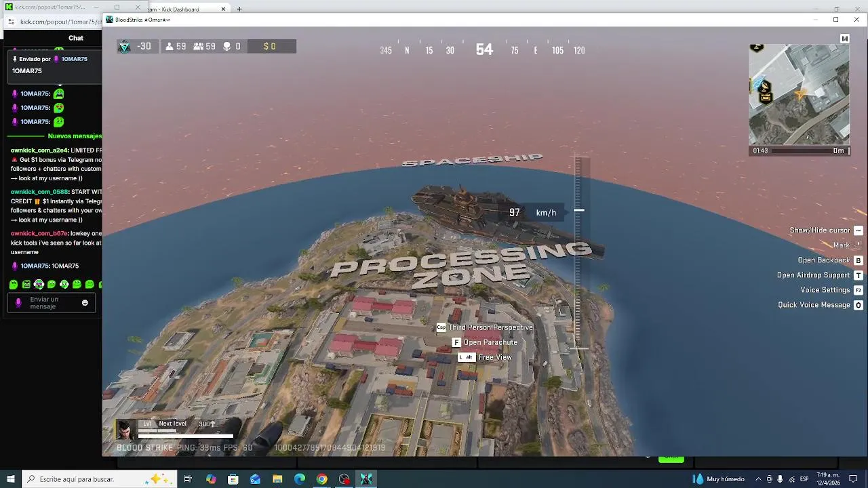Open network Wi-Fi tray icon
Image resolution: width=868 pixels, height=488 pixels.
tap(791, 479)
